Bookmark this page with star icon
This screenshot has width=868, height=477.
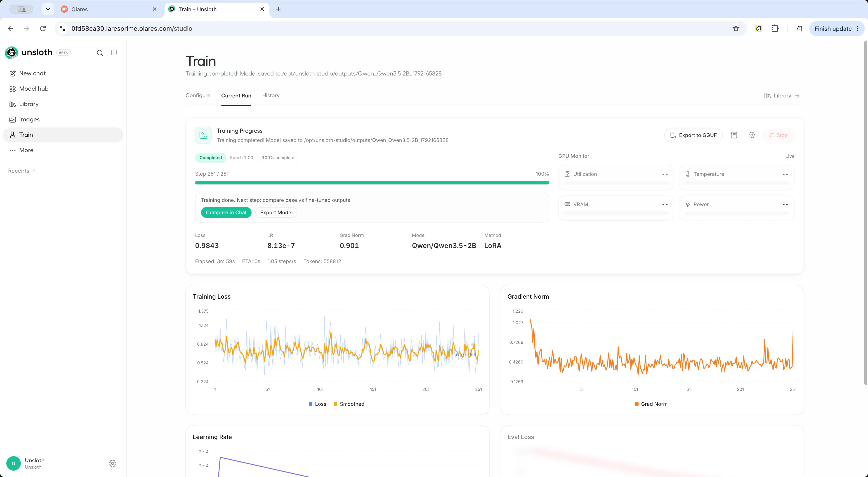tap(736, 29)
